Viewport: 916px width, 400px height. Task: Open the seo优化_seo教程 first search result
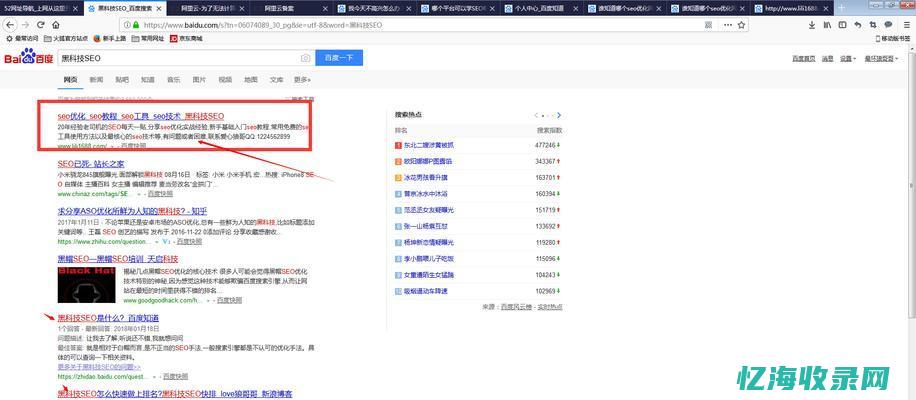(141, 116)
